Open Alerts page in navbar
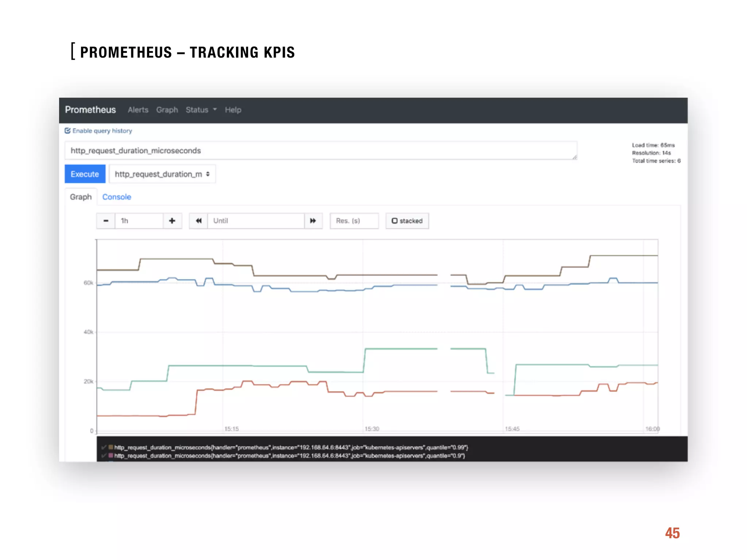 click(x=138, y=110)
